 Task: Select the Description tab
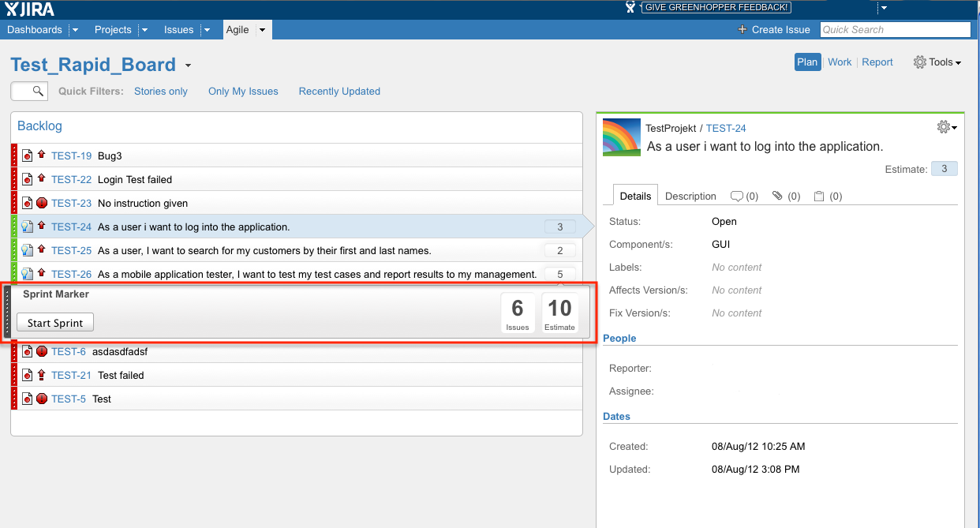690,196
